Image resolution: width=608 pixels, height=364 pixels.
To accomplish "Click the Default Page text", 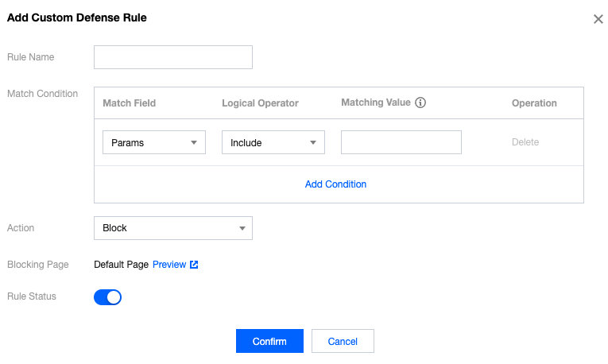I will click(121, 265).
